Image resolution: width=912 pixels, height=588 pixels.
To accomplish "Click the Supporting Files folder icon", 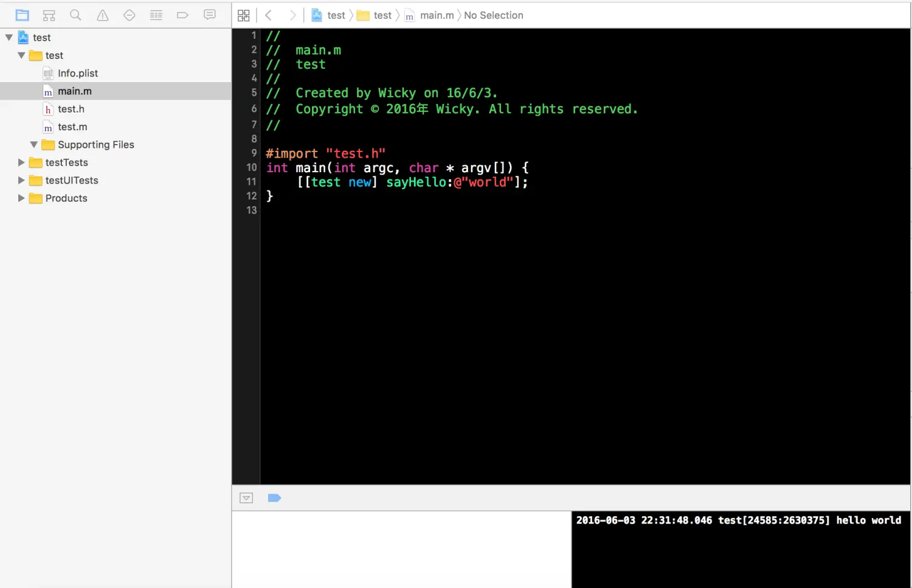I will pyautogui.click(x=48, y=145).
